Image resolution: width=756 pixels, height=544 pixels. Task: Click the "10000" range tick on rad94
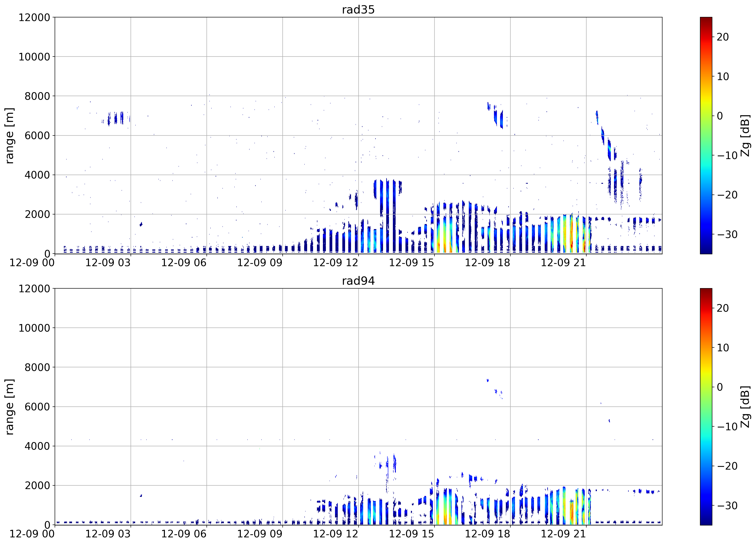(34, 328)
